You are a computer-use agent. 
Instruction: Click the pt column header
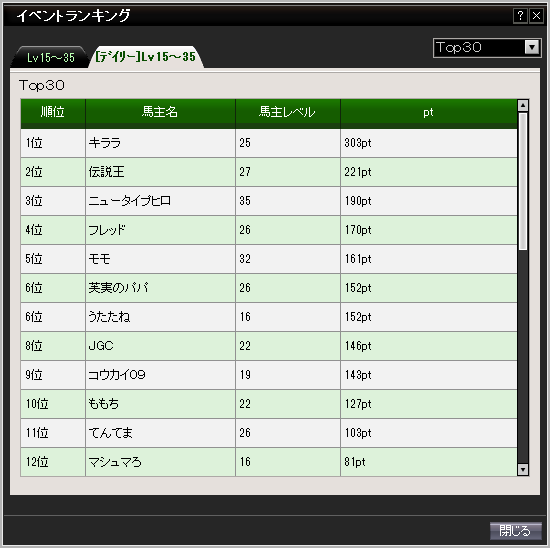tap(429, 113)
